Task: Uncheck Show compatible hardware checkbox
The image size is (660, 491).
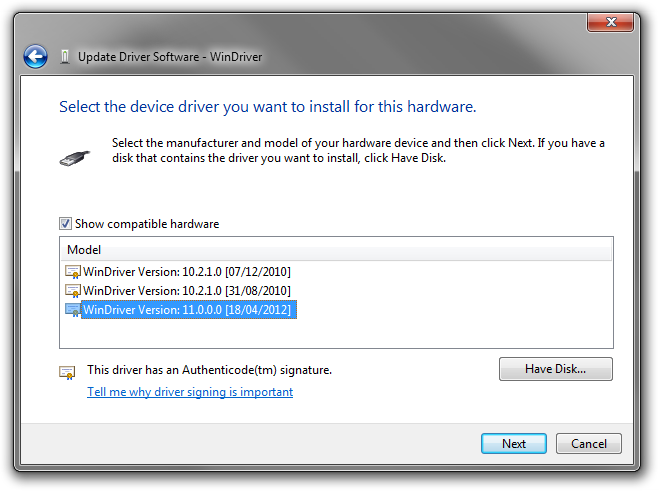Action: tap(65, 224)
